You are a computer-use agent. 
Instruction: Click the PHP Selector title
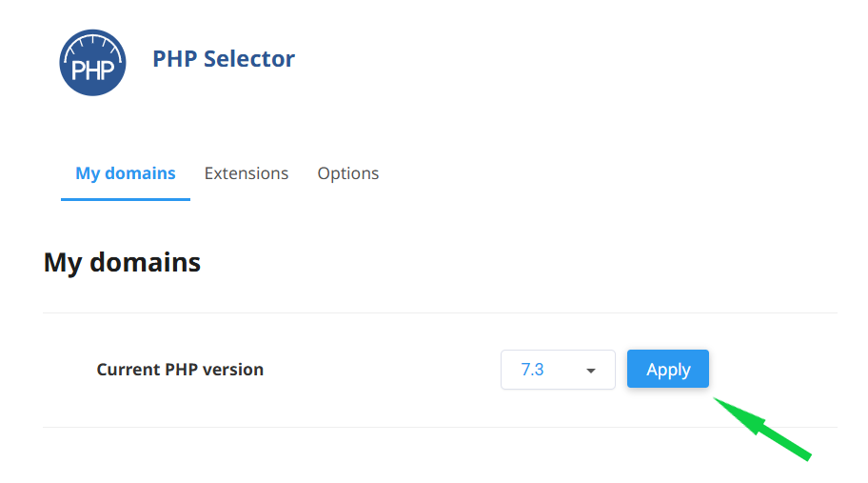224,59
